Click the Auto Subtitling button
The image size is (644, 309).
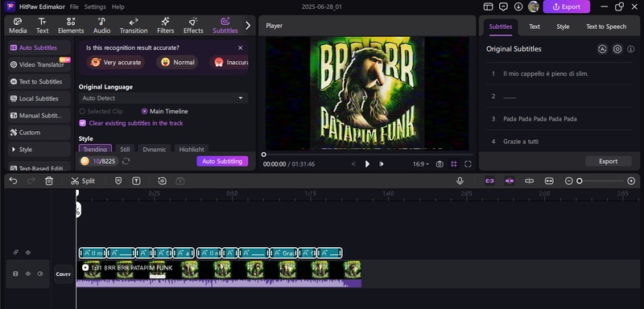pos(222,161)
